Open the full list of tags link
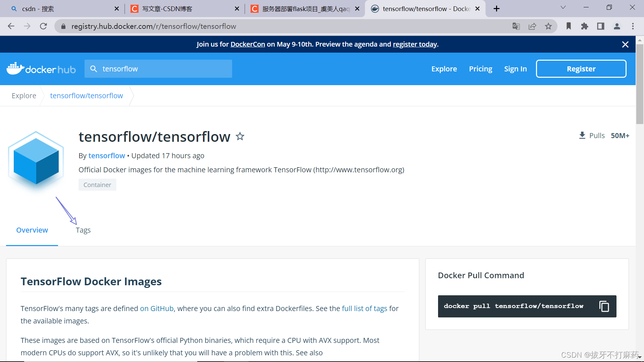This screenshot has width=644, height=362. [365, 309]
